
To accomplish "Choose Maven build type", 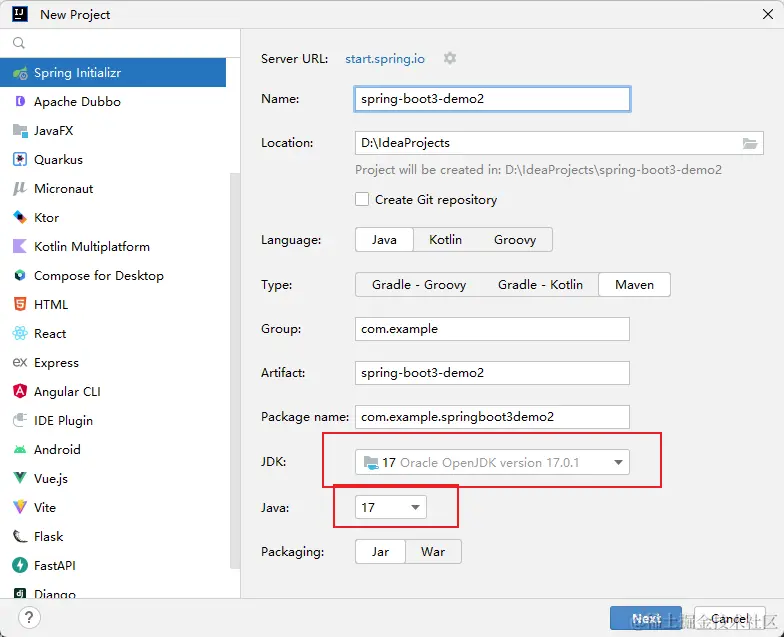I will click(x=634, y=284).
